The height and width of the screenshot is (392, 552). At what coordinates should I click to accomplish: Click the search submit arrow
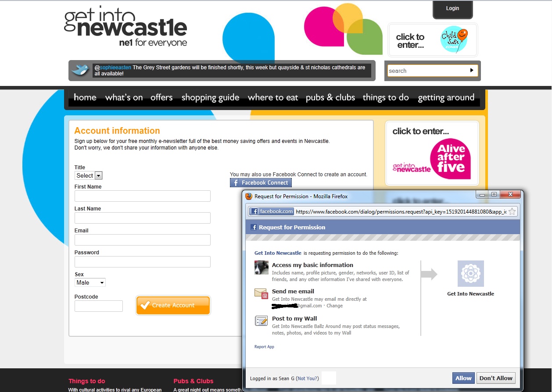pos(472,70)
